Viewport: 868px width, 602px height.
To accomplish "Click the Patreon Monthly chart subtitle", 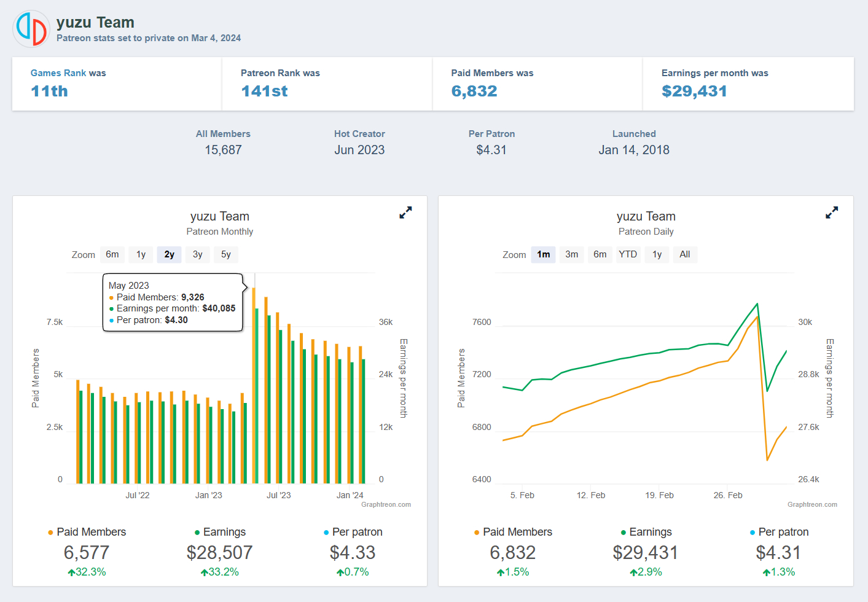I will coord(220,232).
